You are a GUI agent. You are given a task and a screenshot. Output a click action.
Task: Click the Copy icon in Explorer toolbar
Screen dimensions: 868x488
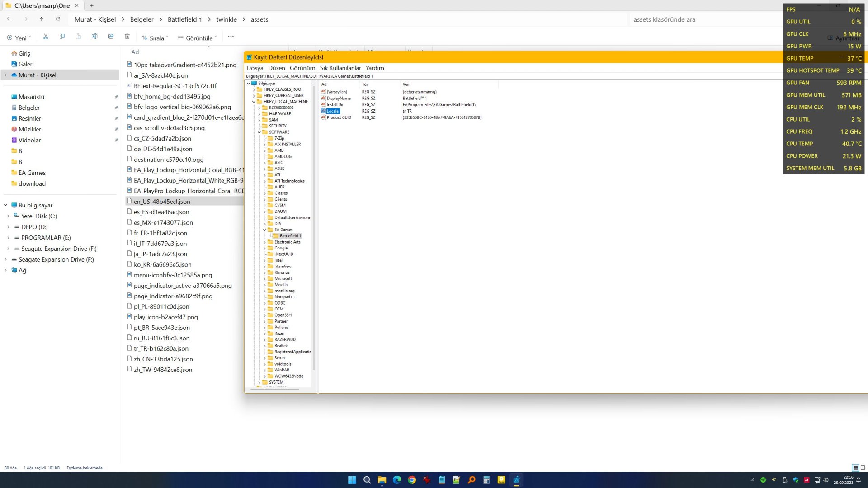pos(62,37)
